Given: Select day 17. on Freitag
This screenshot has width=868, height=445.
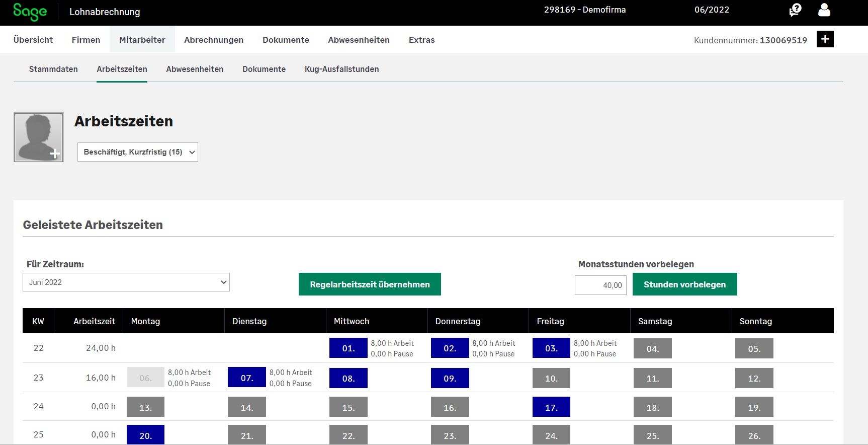Looking at the screenshot, I should (552, 407).
